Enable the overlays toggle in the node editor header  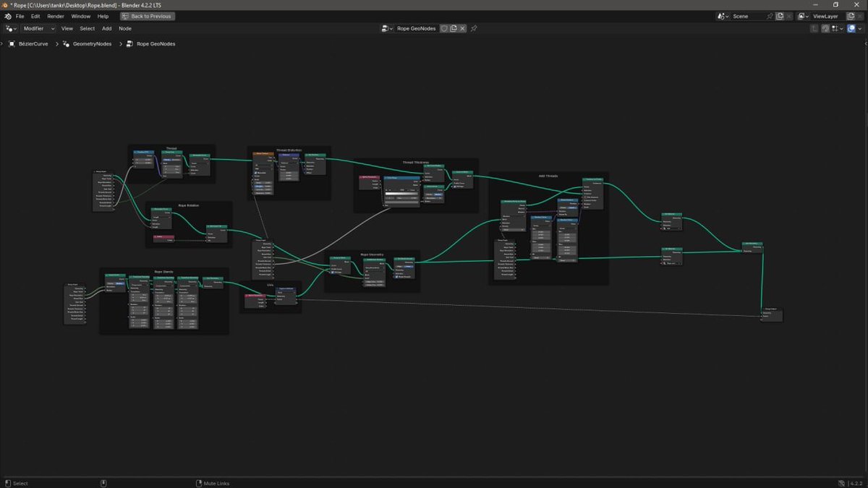pyautogui.click(x=852, y=28)
